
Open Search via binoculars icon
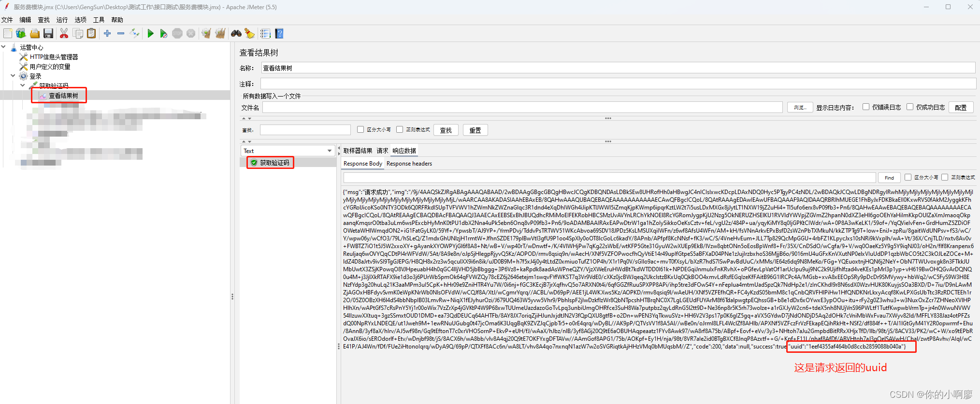click(236, 33)
